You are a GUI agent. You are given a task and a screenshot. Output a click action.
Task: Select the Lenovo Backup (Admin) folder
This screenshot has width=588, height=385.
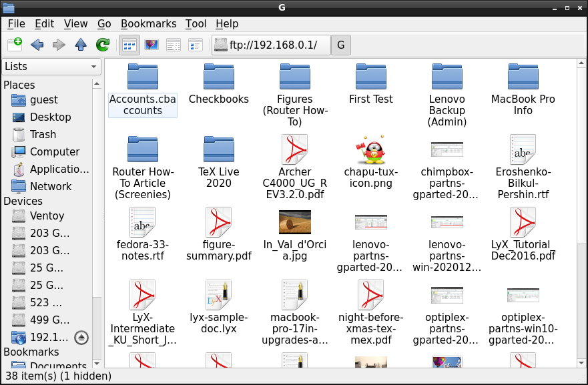point(447,95)
